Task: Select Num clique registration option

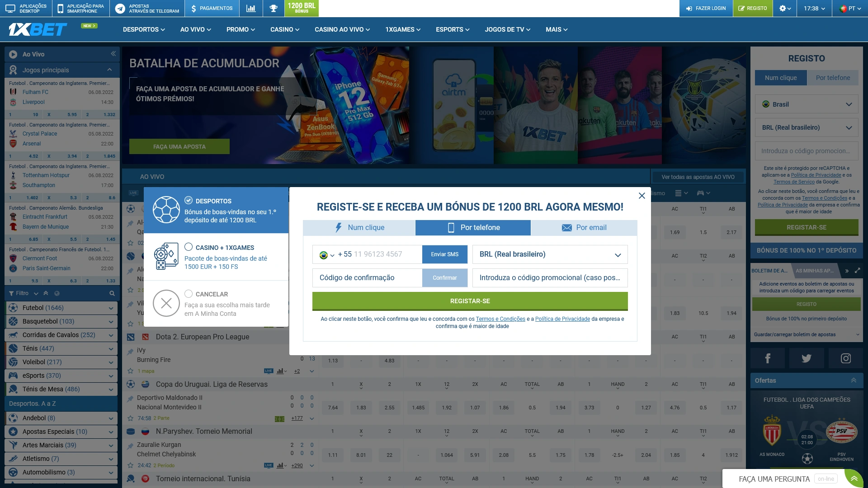Action: (x=359, y=227)
